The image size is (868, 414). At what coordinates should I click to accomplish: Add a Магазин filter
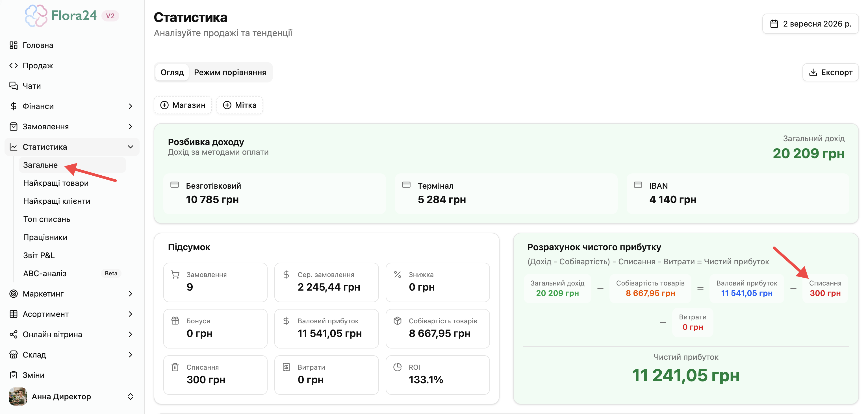coord(183,105)
